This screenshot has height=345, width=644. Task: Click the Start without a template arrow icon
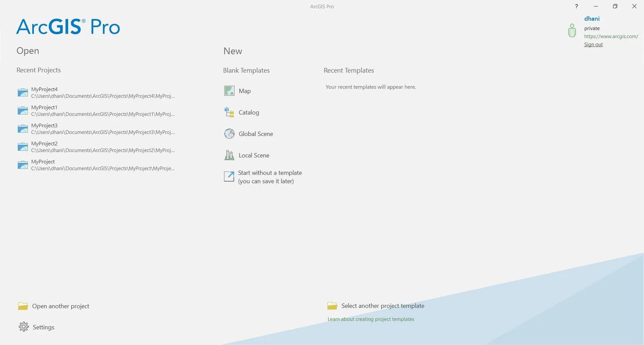click(229, 177)
